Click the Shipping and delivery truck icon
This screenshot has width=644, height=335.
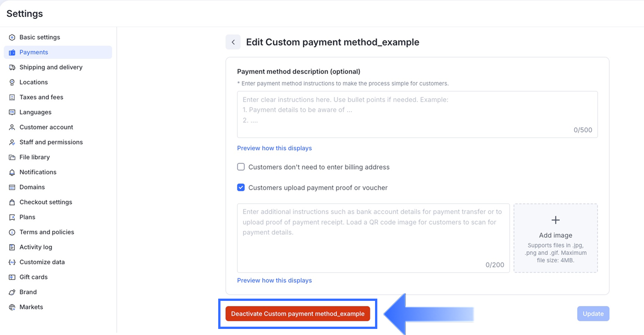(12, 67)
